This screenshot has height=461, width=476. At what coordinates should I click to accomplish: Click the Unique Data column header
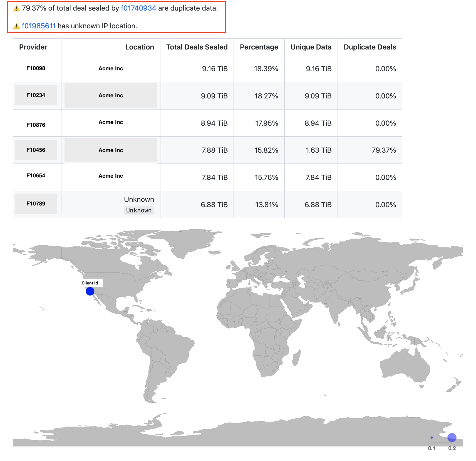(x=311, y=47)
